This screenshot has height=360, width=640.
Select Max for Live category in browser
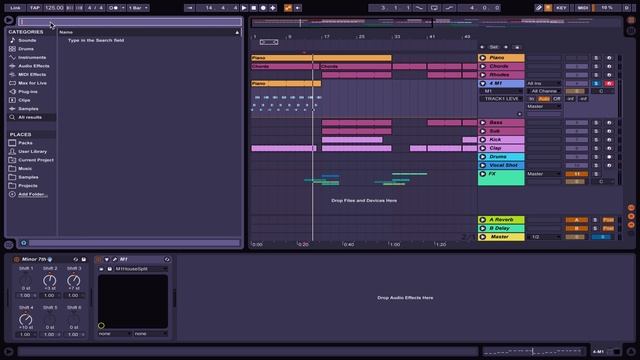tap(32, 83)
